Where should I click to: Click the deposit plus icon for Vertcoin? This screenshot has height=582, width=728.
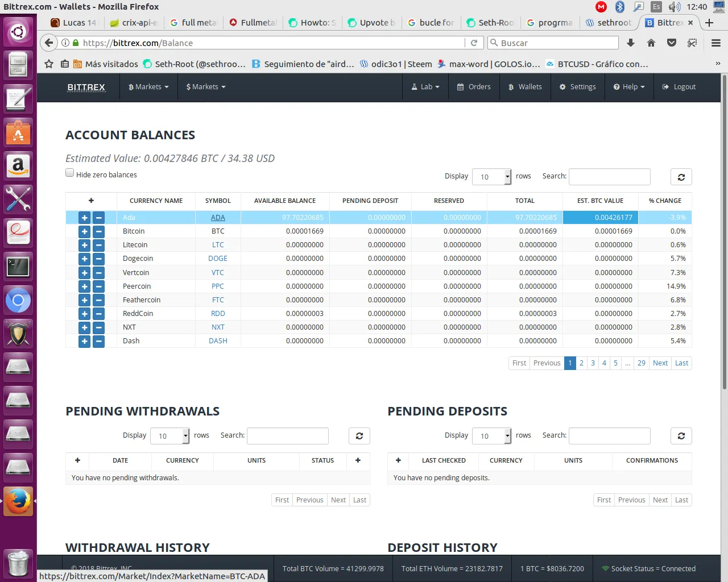84,273
